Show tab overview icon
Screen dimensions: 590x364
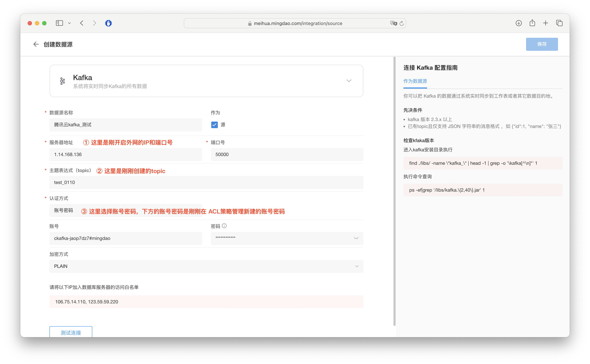559,23
